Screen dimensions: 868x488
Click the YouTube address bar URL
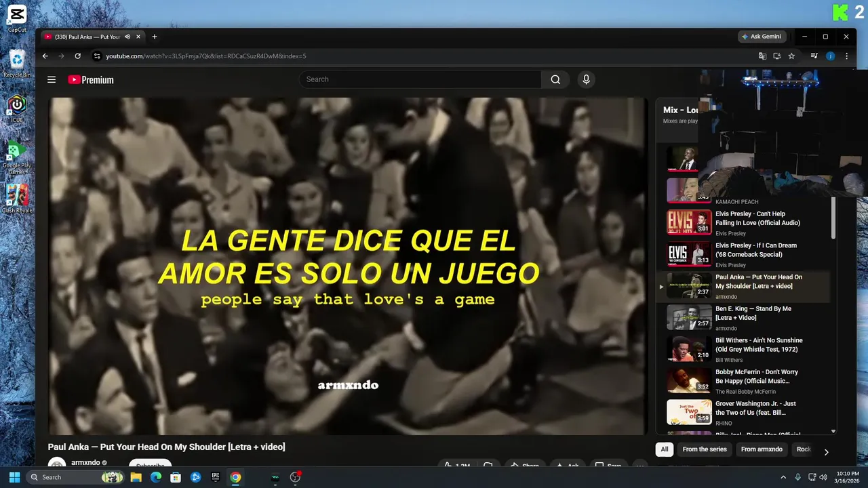(206, 56)
